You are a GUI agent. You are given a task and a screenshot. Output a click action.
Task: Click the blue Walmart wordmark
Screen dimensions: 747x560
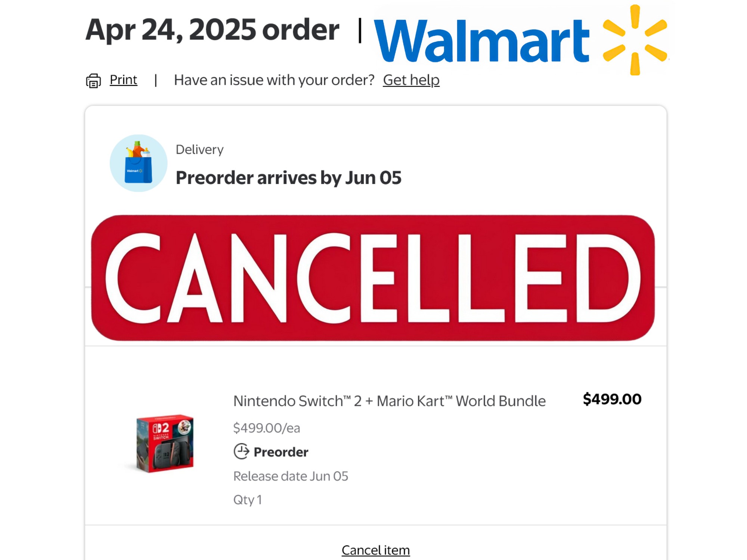481,40
